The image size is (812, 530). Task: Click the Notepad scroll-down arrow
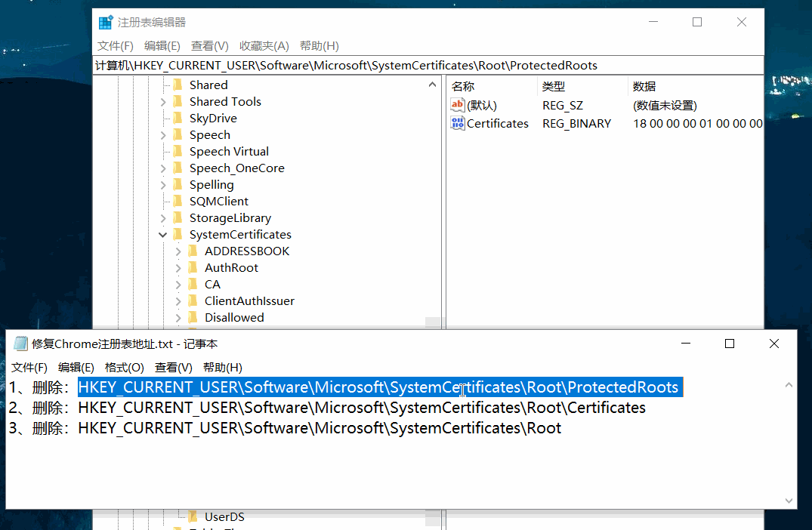(x=789, y=501)
